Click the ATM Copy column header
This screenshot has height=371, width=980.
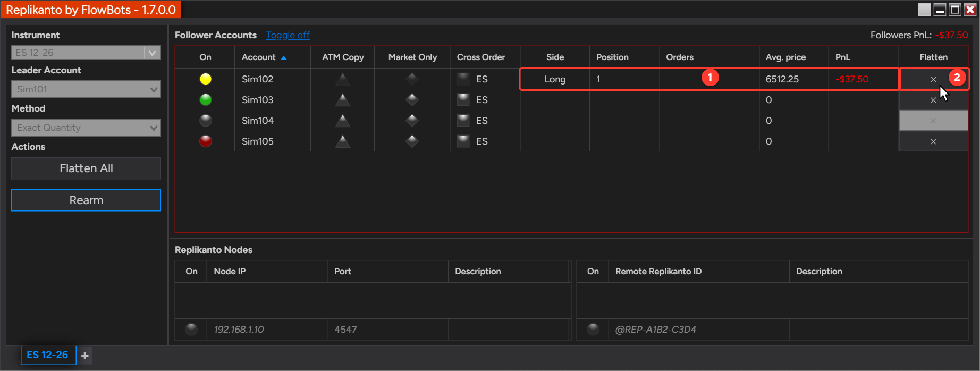[x=343, y=57]
